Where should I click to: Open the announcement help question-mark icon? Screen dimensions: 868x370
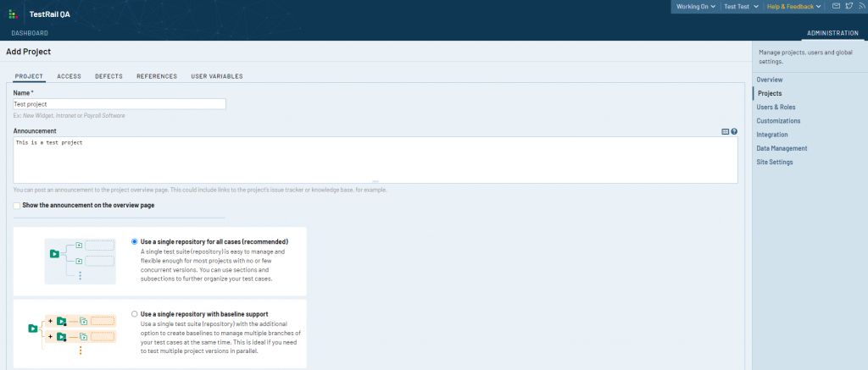[x=734, y=131]
